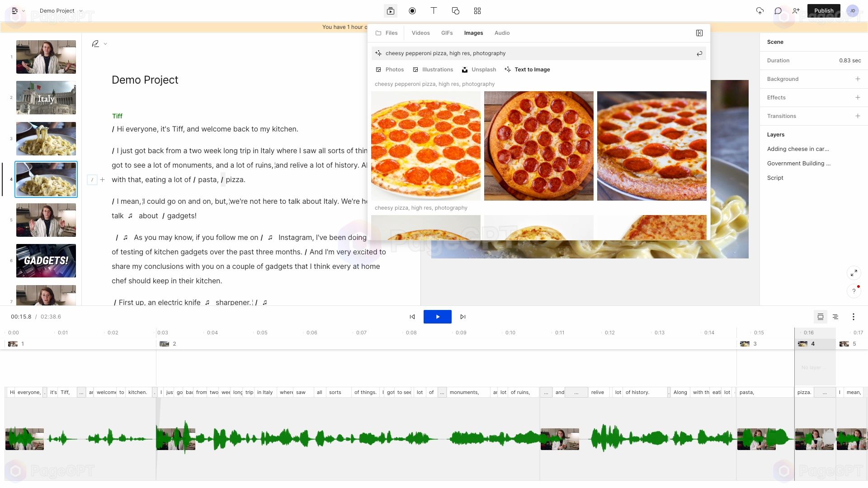
Task: Toggle the Photos filter in media search
Action: point(394,69)
